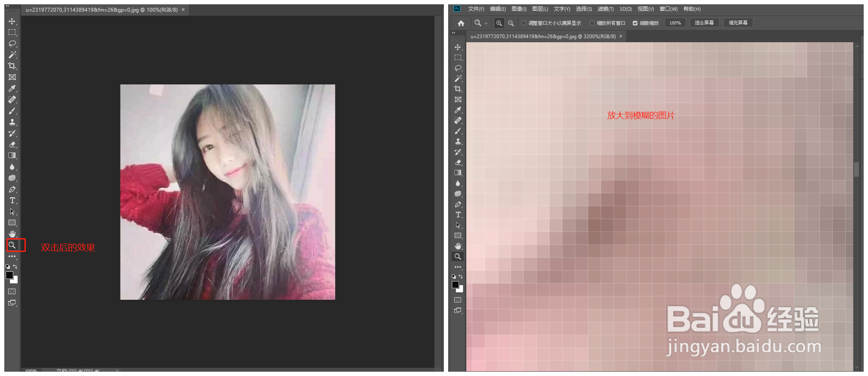Select the Pen tool in left window
The image size is (868, 376).
12,189
